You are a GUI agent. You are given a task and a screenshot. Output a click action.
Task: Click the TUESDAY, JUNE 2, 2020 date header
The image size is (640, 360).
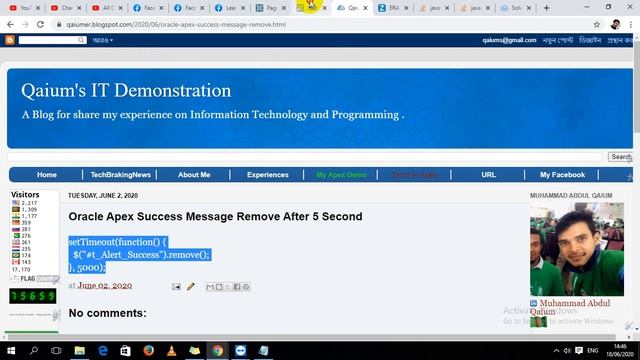pos(103,196)
